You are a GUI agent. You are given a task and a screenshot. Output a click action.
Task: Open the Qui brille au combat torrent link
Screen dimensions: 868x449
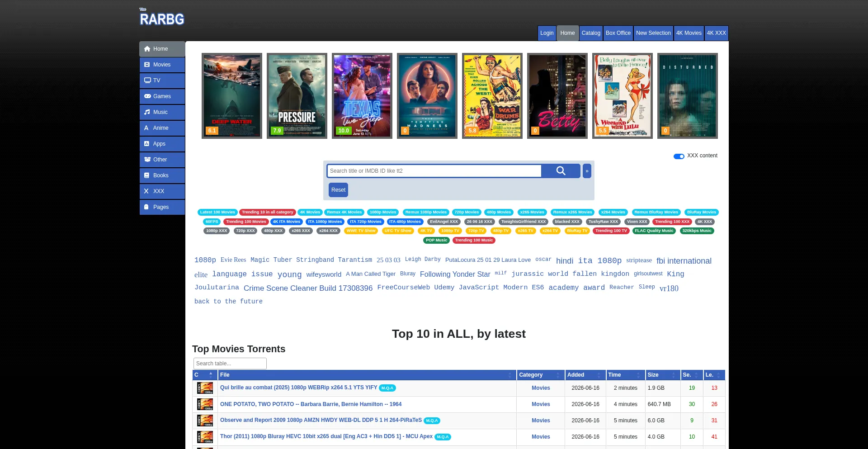[298, 388]
